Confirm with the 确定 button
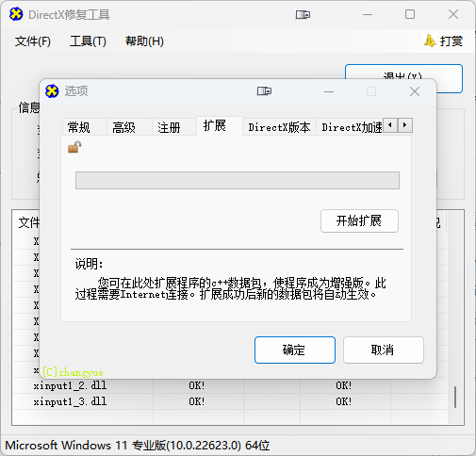This screenshot has width=476, height=456. 295,350
